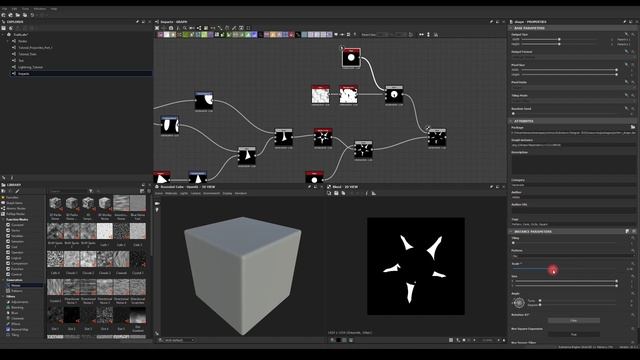640x360 pixels.
Task: Select the Turns angle unit radio
Action: pos(540,300)
